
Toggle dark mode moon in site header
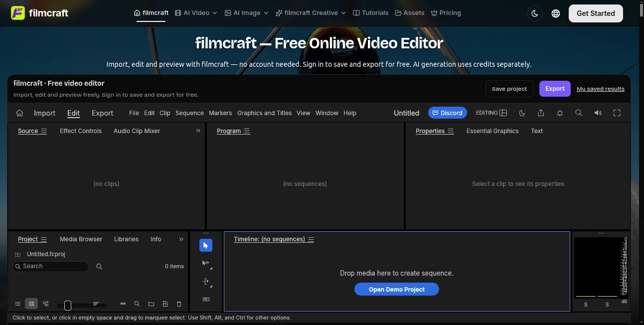click(535, 13)
